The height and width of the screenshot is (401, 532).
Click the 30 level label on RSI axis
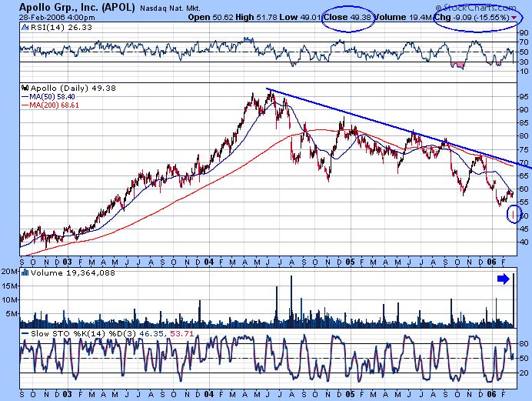524,62
